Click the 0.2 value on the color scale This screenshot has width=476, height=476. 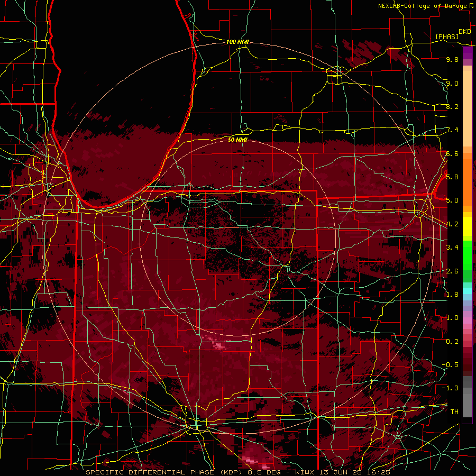(x=452, y=341)
